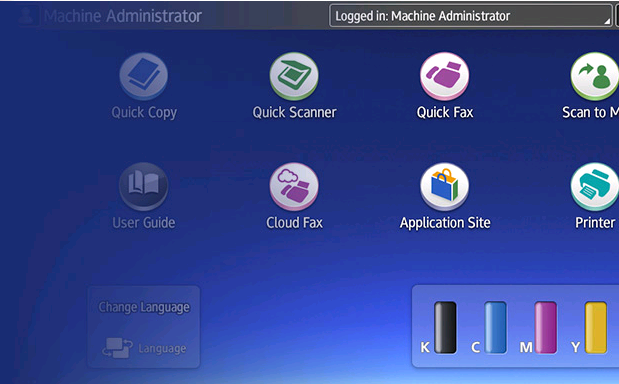Click the Quick Scanner text label
The image size is (619, 384).
click(294, 112)
